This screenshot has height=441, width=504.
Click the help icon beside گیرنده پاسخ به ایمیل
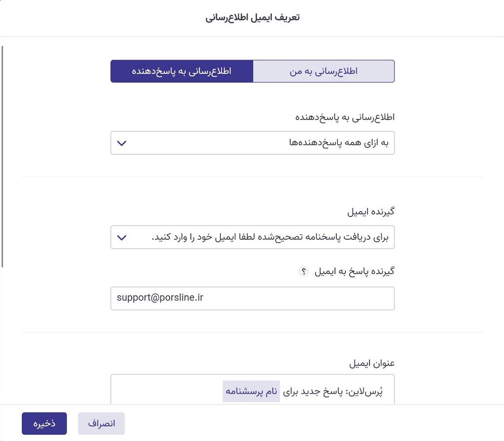[x=303, y=272]
